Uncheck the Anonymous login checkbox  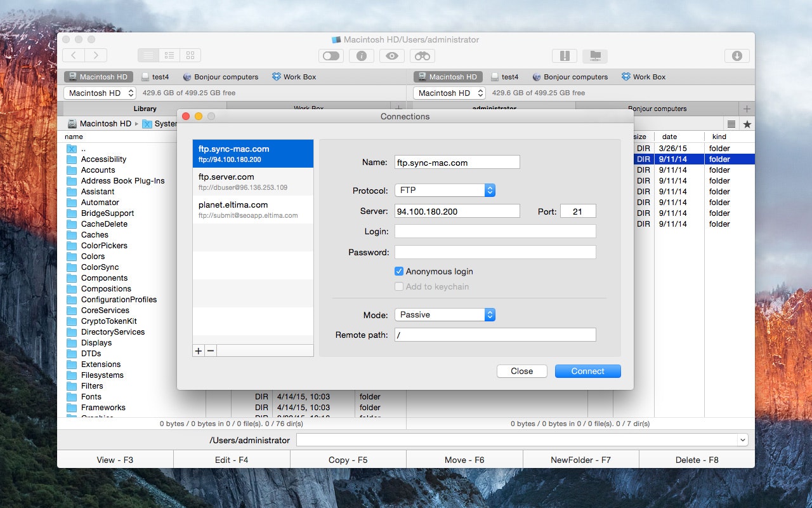point(399,271)
